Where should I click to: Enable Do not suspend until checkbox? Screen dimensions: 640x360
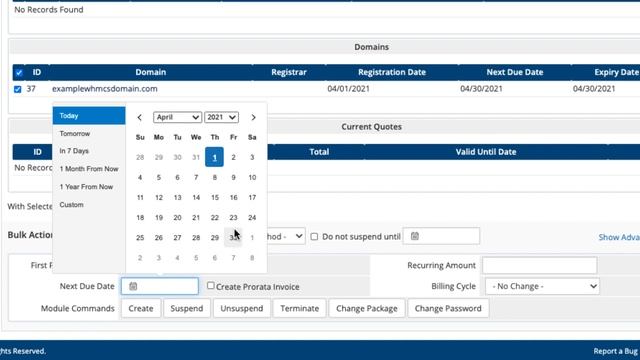click(314, 237)
